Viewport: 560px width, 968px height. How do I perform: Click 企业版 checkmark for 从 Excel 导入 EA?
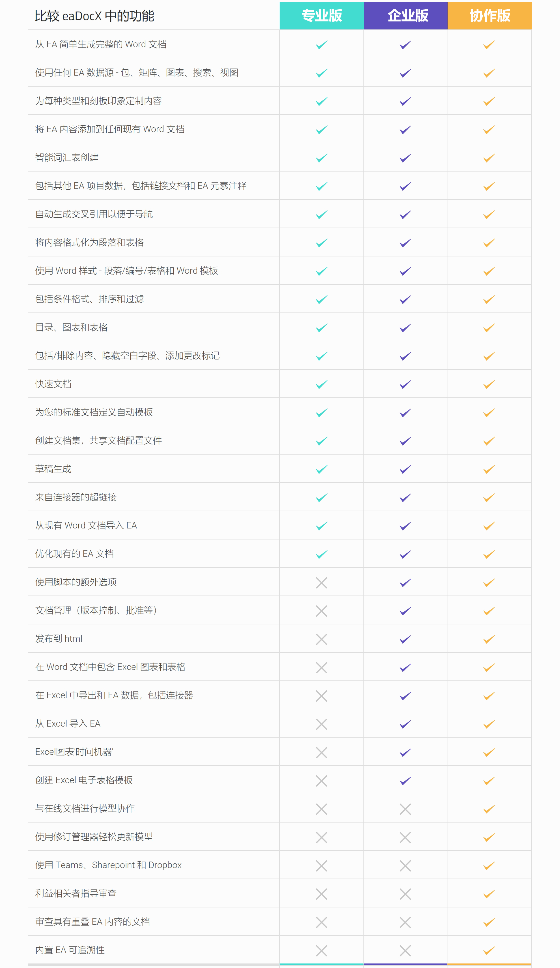(405, 724)
